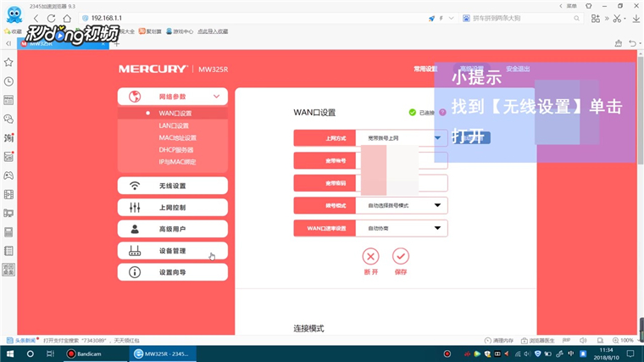Screen dimensions: 644x362
Task: Go back with the browser back arrow
Action: 36,18
